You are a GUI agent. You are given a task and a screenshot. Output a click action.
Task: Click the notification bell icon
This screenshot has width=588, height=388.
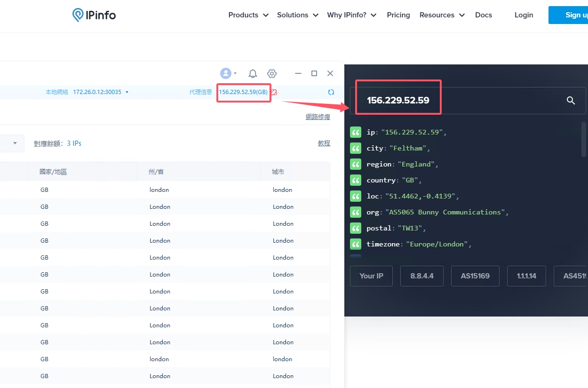253,73
